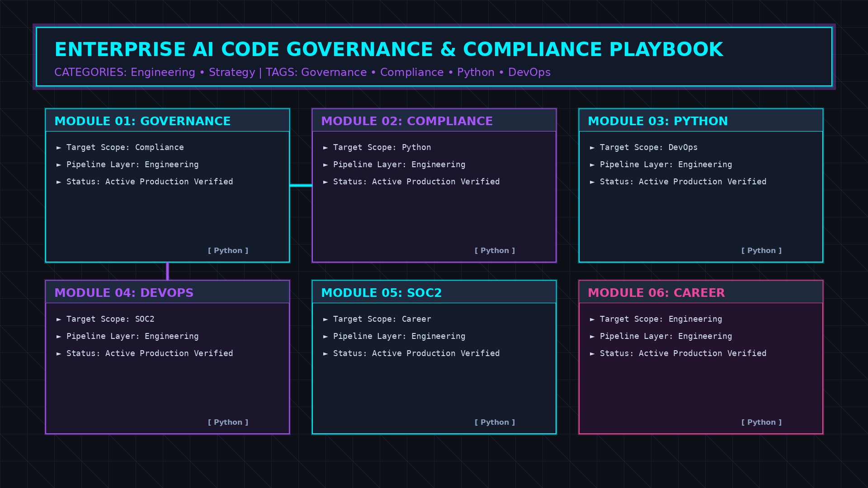
Task: Select 'Target Scope: DevOps' line
Action: pyautogui.click(x=644, y=147)
